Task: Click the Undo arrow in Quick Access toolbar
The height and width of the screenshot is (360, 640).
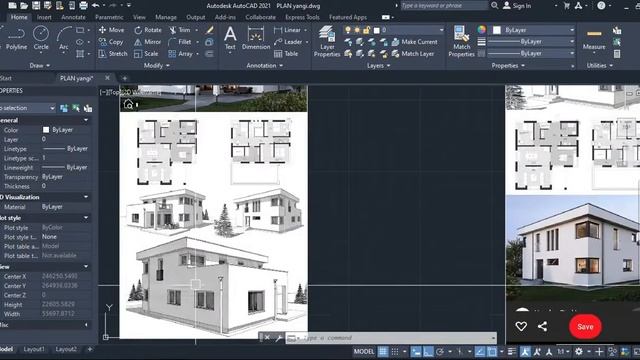Action: tap(96, 5)
